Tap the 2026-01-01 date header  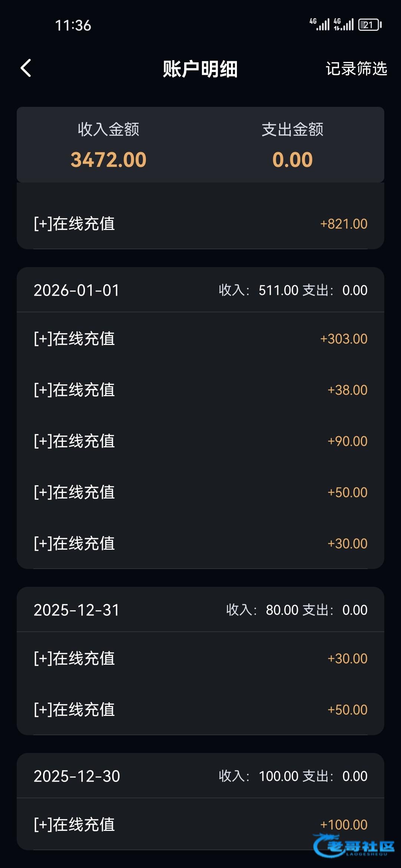coord(76,290)
